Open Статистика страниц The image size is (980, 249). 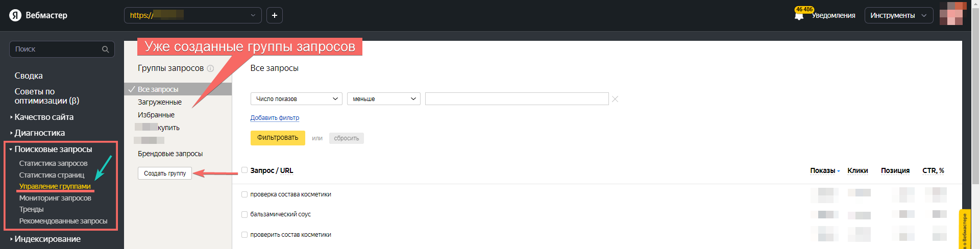coord(52,175)
